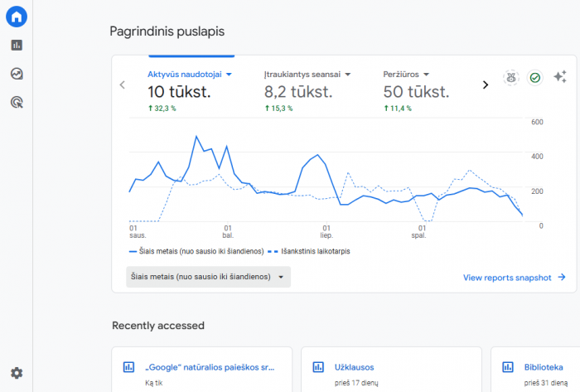Viewport: 580px width, 392px height.
Task: Click the Insights sparkle icon
Action: click(560, 76)
